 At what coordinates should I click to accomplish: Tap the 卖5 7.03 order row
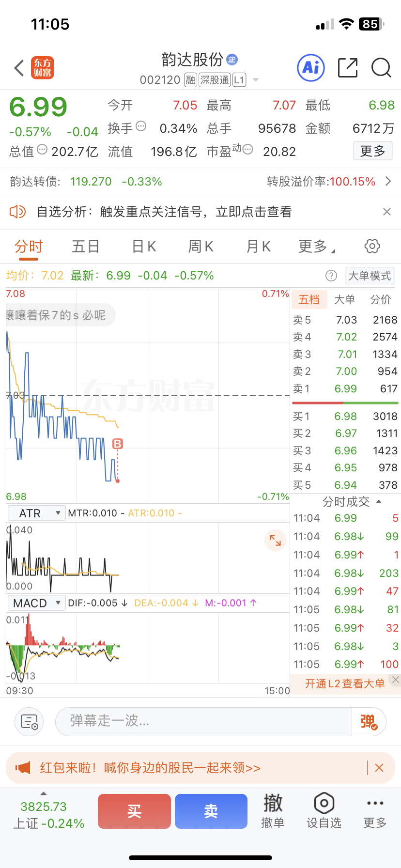click(x=345, y=320)
